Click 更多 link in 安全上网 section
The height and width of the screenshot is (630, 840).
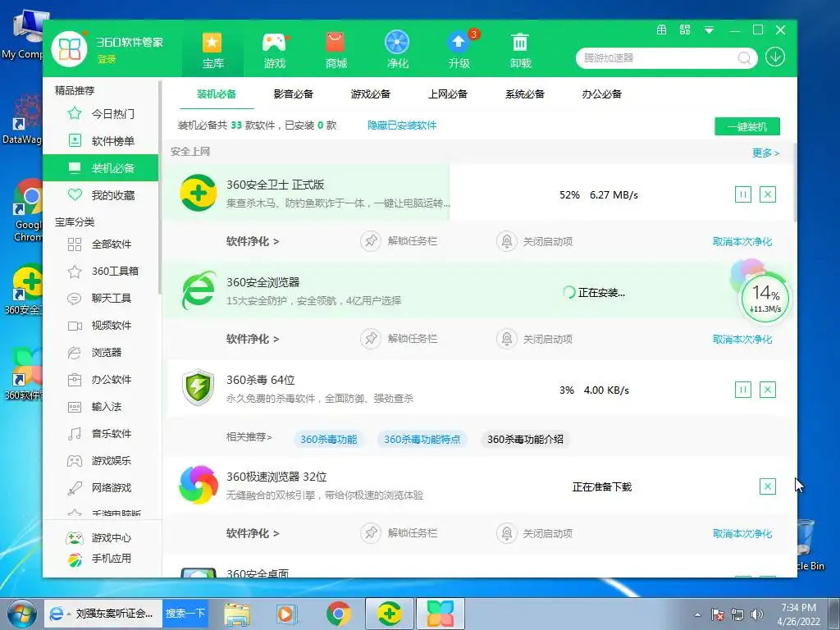pyautogui.click(x=765, y=153)
